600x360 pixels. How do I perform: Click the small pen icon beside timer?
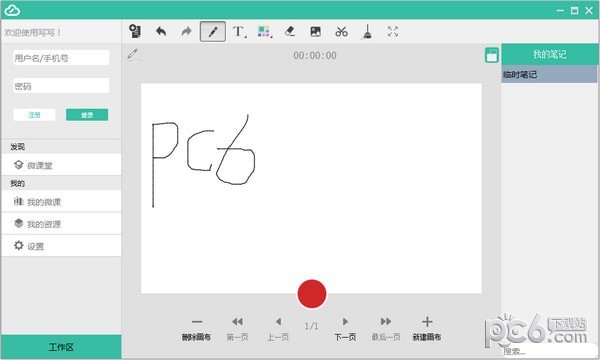(134, 55)
